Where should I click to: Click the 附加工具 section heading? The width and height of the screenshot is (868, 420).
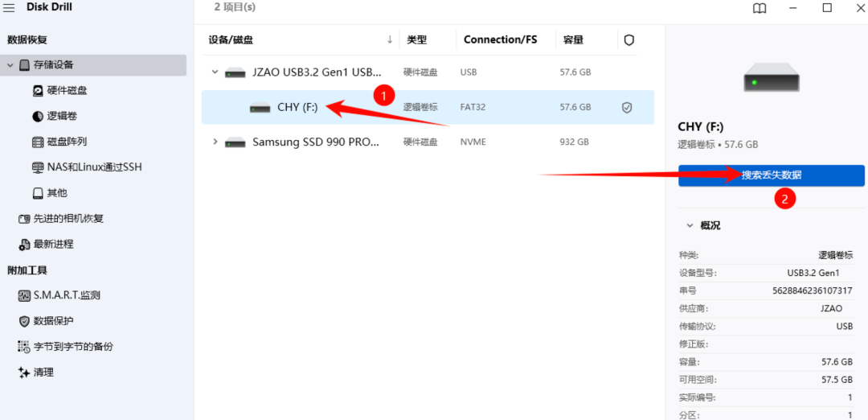[x=26, y=270]
